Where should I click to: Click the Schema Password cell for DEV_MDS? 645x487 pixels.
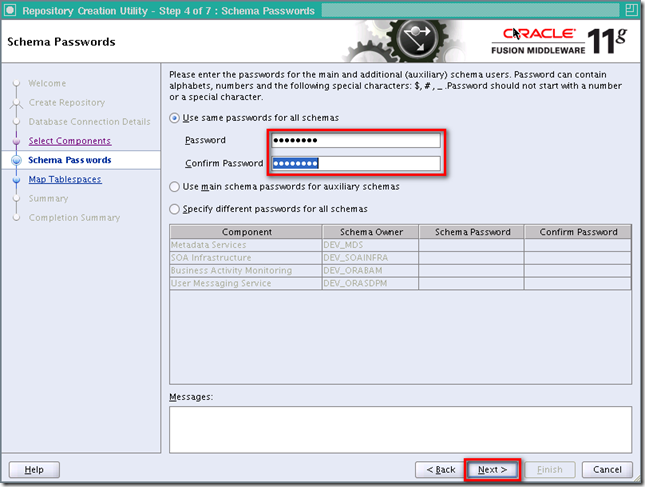(x=472, y=245)
